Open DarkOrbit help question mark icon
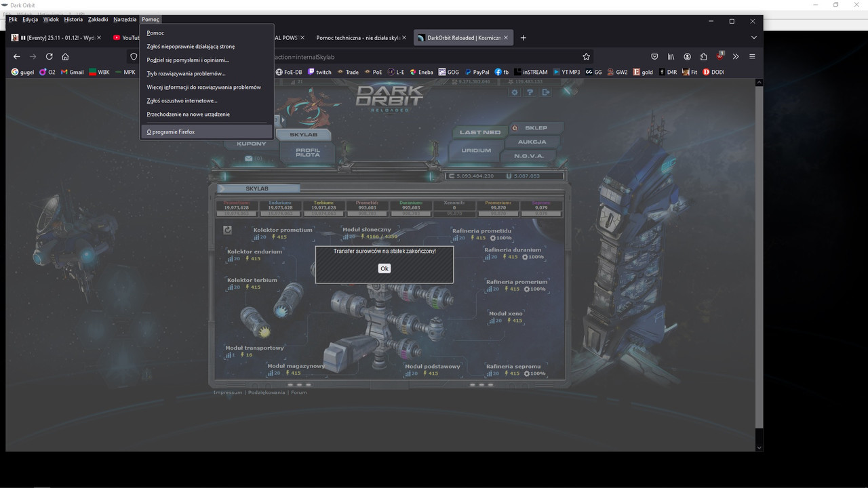The image size is (868, 488). click(530, 92)
